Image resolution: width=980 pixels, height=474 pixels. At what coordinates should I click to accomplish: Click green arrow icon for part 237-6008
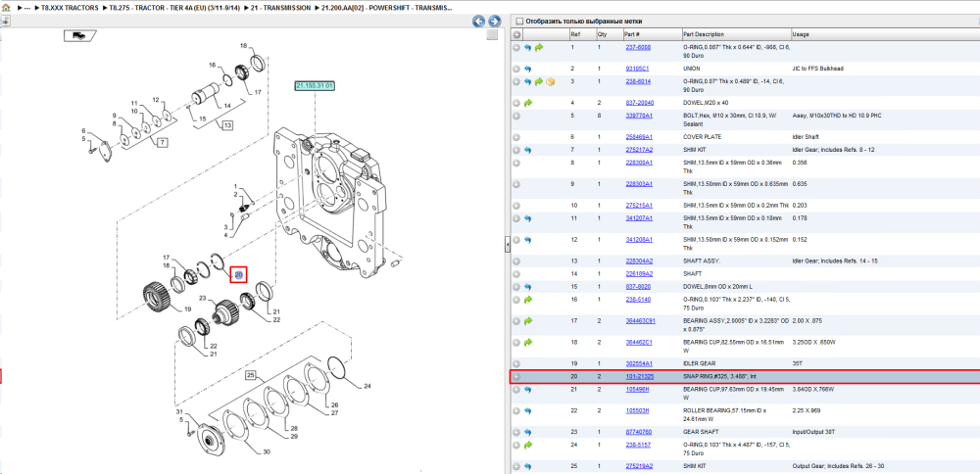tap(539, 47)
